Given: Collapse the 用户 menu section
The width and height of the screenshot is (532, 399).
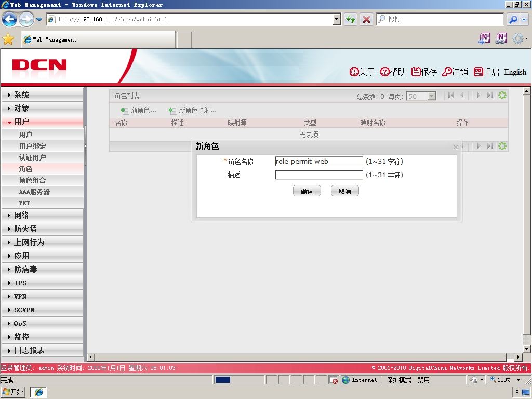Looking at the screenshot, I should [43, 122].
